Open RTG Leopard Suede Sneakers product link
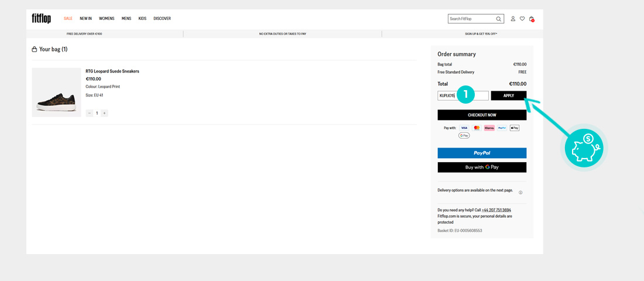The height and width of the screenshot is (281, 644). pyautogui.click(x=112, y=71)
